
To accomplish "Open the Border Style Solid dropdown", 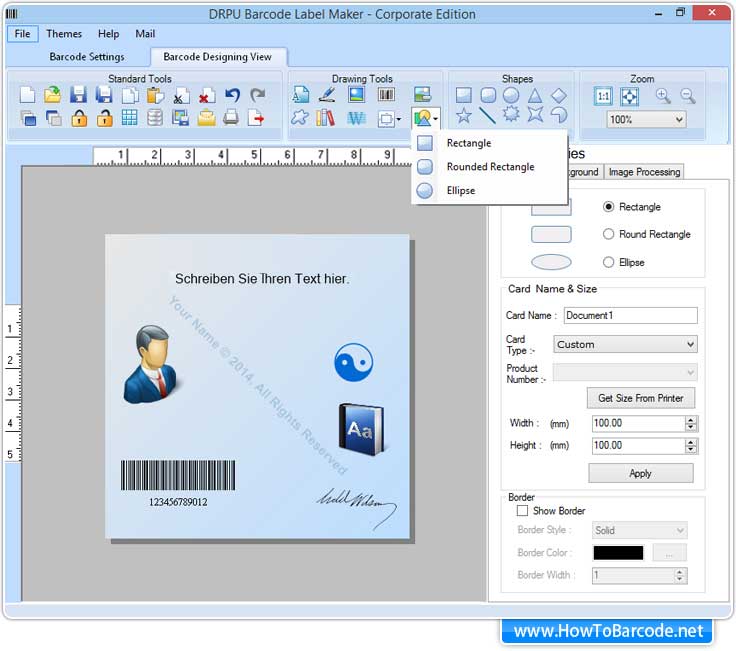I will (639, 530).
